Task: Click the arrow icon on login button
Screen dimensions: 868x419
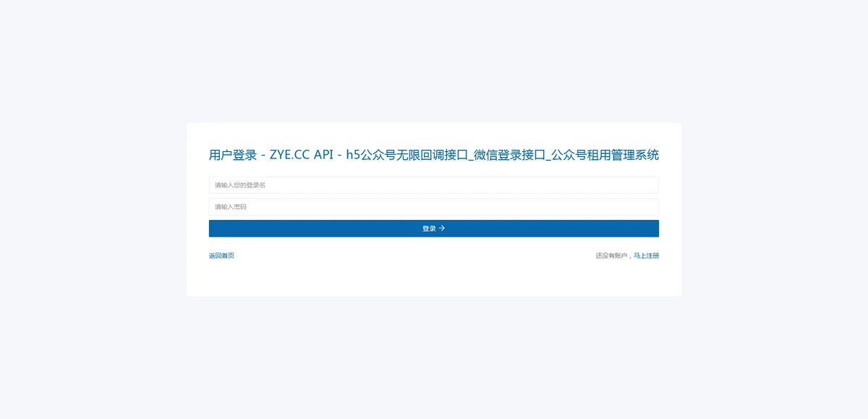Action: tap(442, 228)
